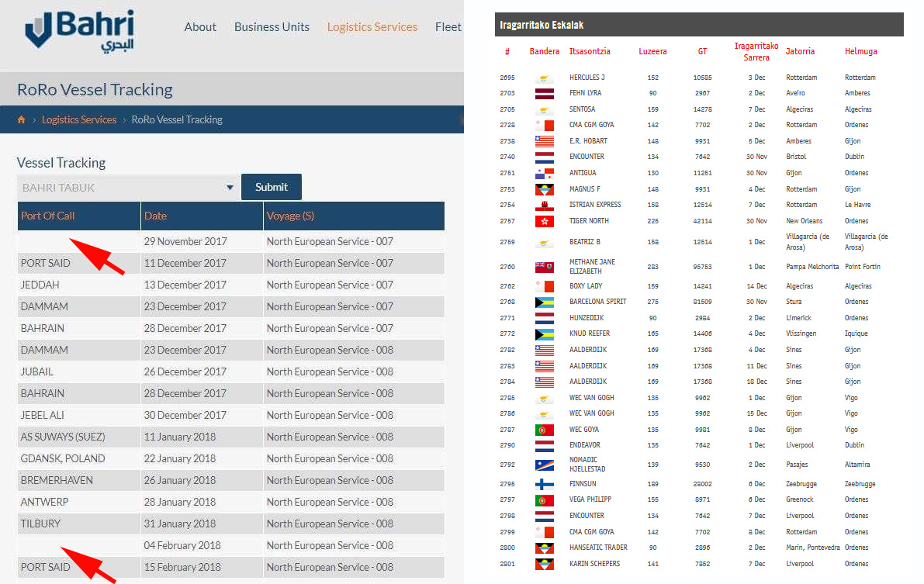The height and width of the screenshot is (584, 924).
Task: Sort by Date column header
Action: 202,216
